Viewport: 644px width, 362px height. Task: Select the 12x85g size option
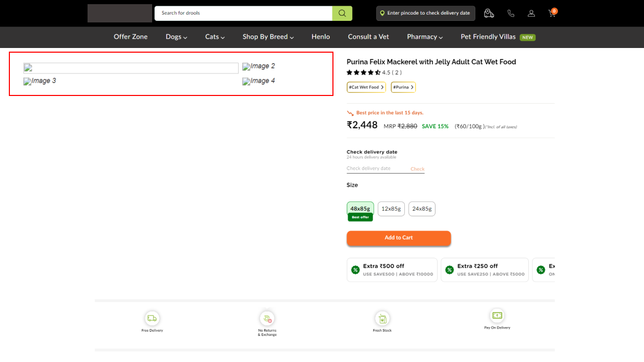coord(391,209)
